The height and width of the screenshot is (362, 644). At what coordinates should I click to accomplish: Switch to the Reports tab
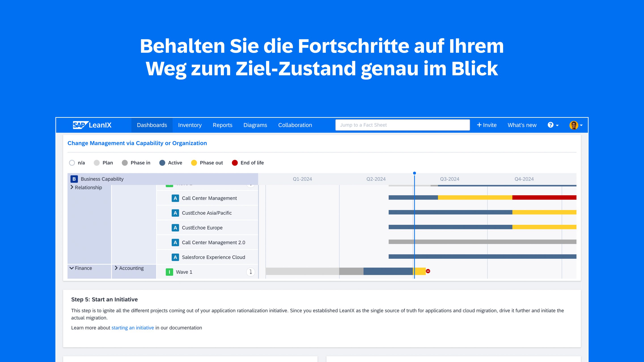222,125
